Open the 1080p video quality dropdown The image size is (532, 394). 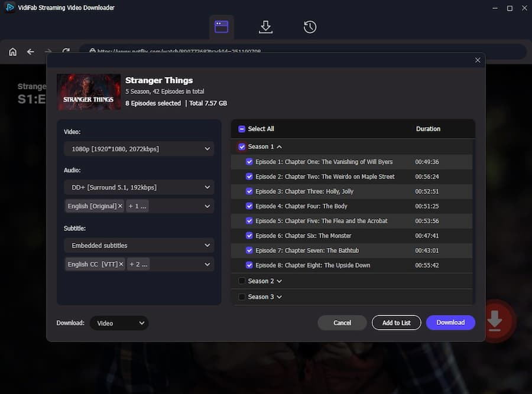[139, 149]
